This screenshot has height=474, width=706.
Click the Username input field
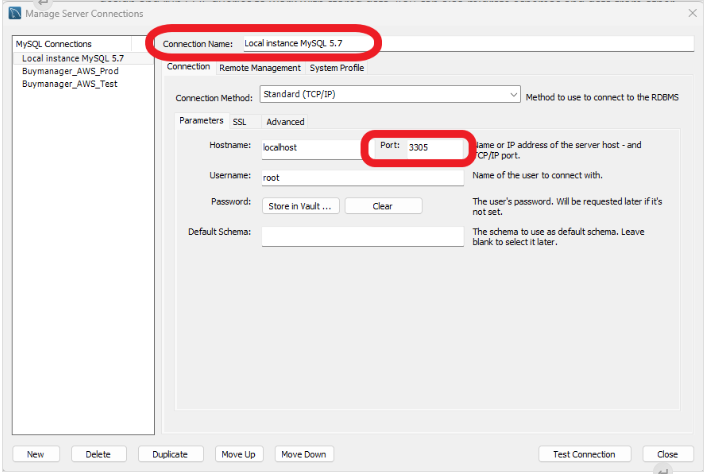[362, 177]
